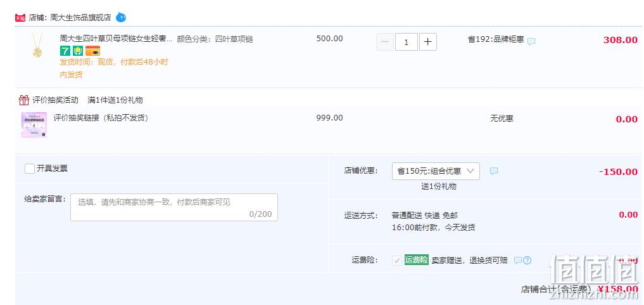Click the 评价抽奖活动 label
This screenshot has height=305, width=644.
pos(56,100)
